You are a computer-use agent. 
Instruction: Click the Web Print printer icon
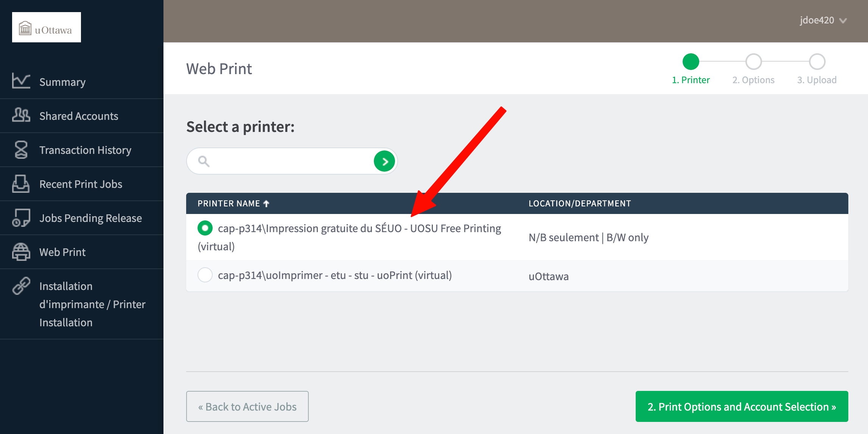click(21, 252)
